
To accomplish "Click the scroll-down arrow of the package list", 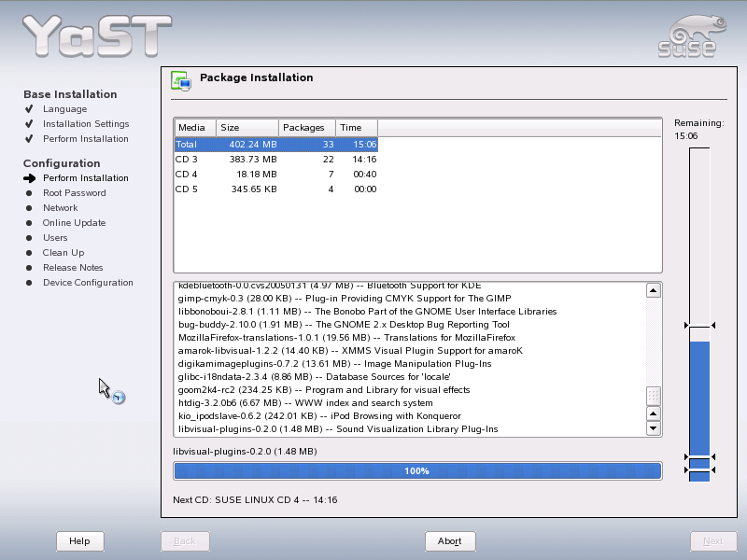I will [653, 428].
